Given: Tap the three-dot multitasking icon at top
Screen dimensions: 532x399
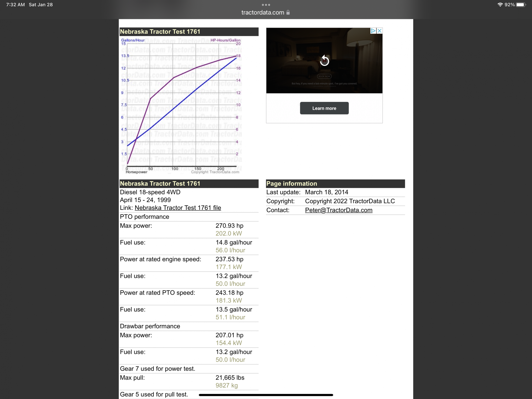Looking at the screenshot, I should pyautogui.click(x=266, y=5).
